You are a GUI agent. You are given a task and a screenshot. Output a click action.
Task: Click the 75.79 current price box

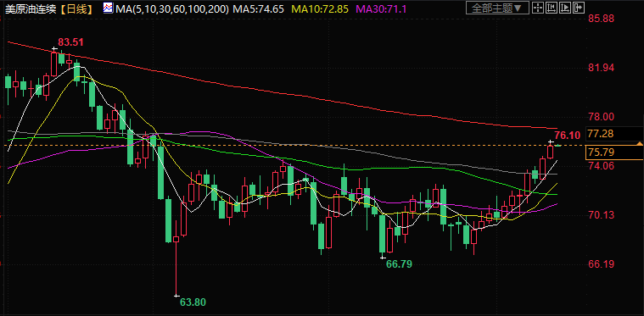pos(613,152)
